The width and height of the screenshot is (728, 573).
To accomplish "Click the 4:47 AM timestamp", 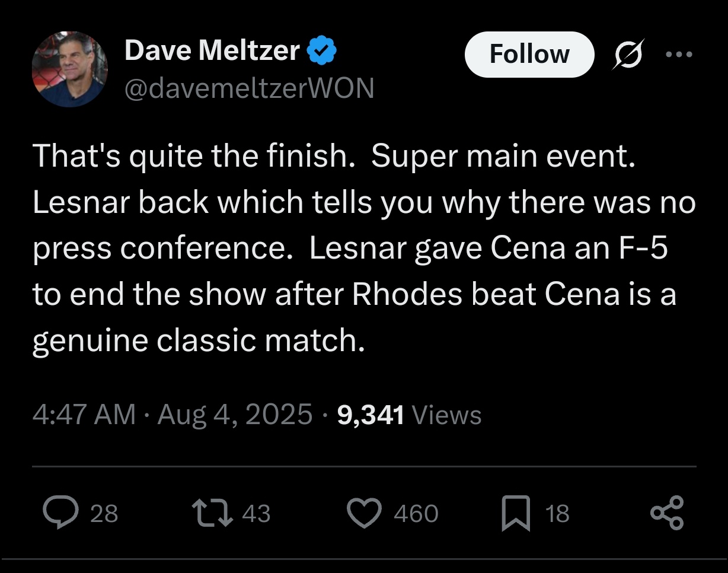I will point(84,414).
